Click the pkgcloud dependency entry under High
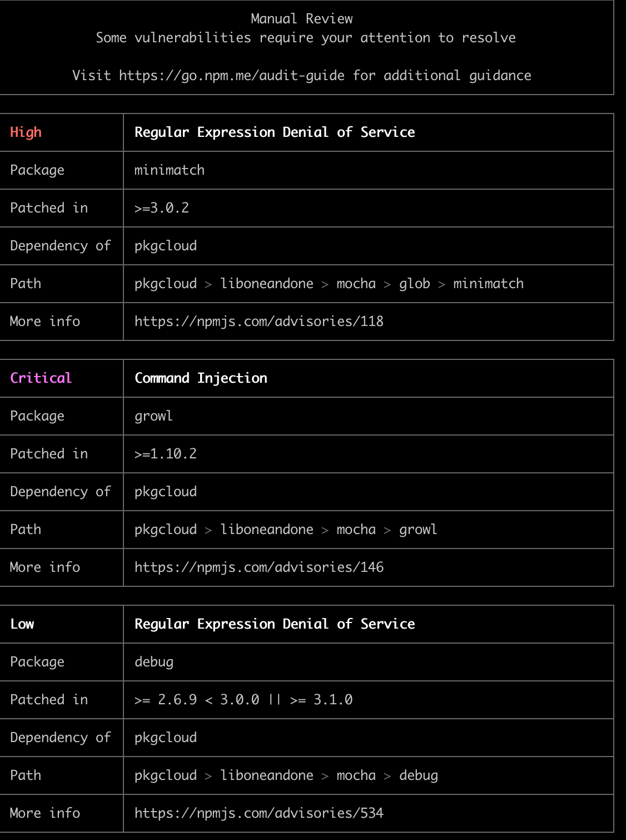The height and width of the screenshot is (840, 626). pos(165,246)
